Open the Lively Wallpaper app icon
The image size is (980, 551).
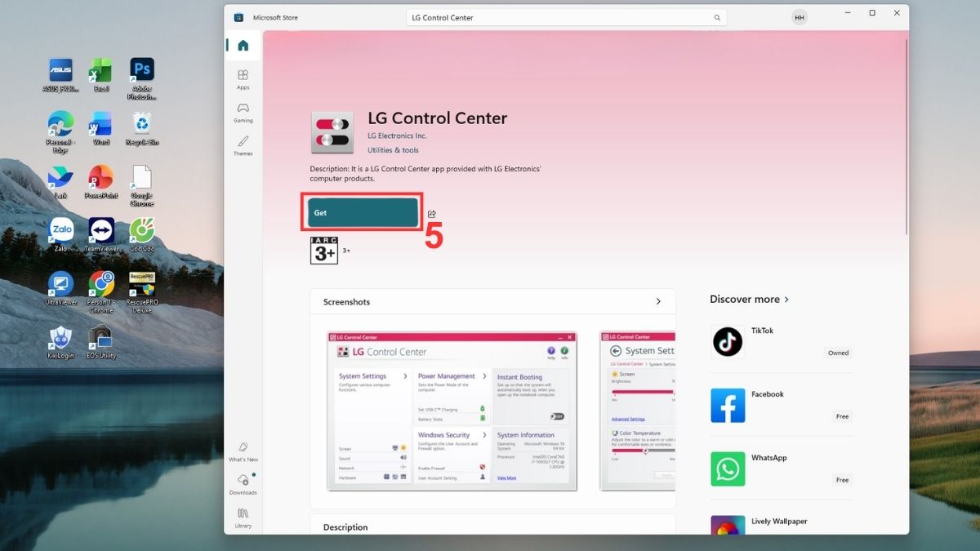click(x=728, y=525)
